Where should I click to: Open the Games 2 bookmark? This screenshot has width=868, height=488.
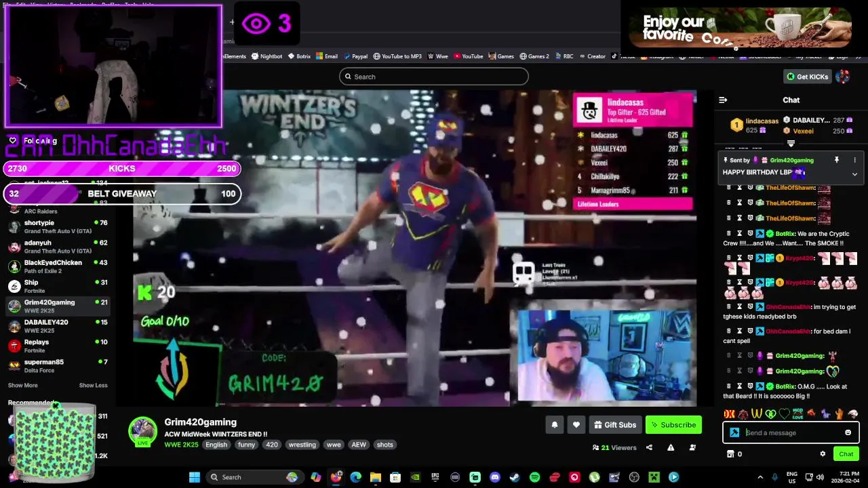click(x=534, y=56)
